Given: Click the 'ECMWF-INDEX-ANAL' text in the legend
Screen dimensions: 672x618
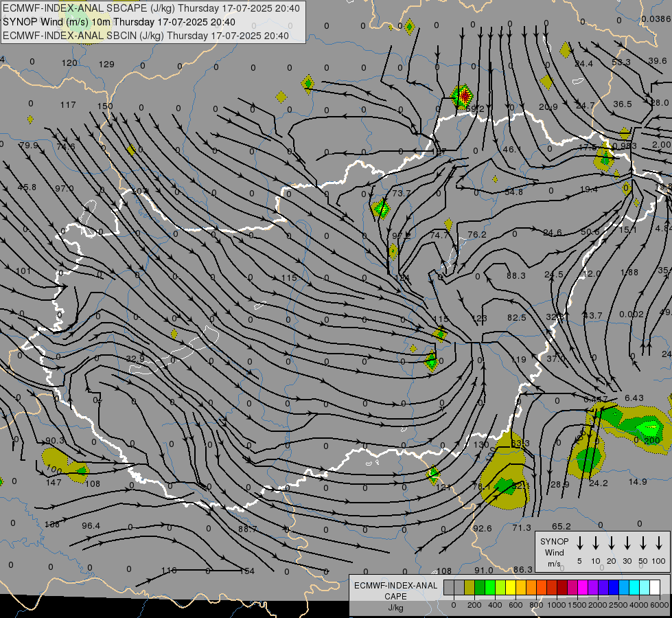Looking at the screenshot, I should [x=395, y=586].
